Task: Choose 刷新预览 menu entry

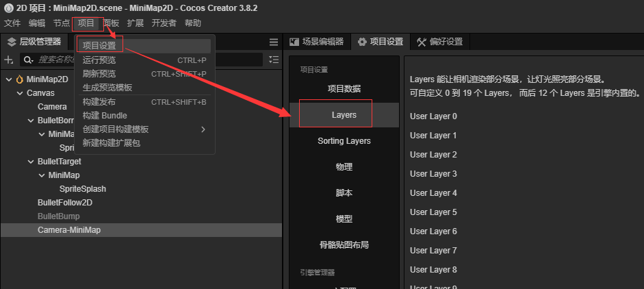Action: 144,74
